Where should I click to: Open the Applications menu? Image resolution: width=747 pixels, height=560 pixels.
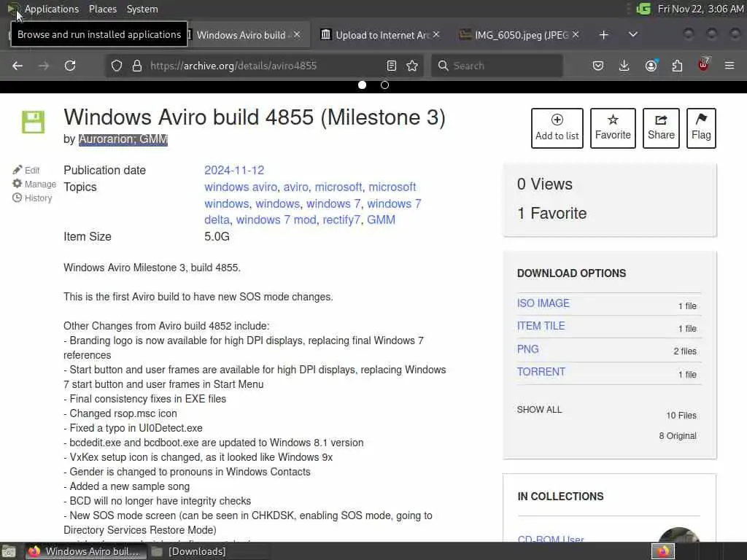pyautogui.click(x=52, y=9)
